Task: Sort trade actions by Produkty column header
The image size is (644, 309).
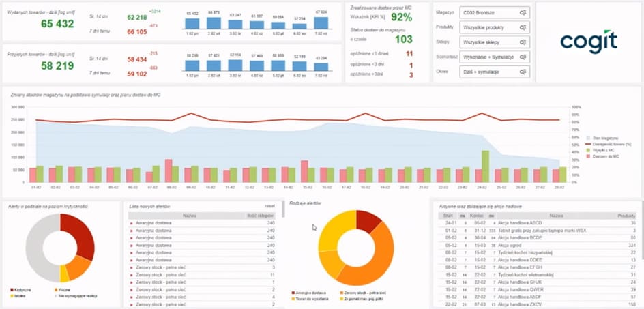Action: (626, 215)
